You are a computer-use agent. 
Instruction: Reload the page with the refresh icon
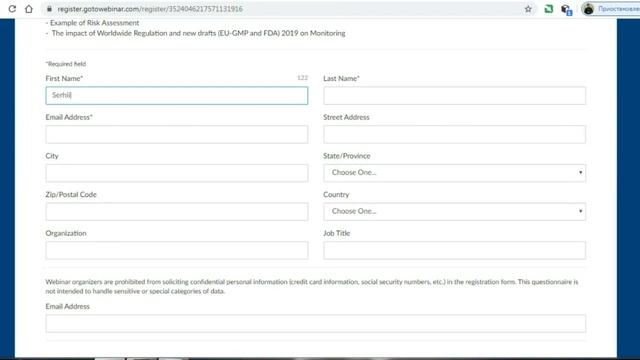pos(12,9)
